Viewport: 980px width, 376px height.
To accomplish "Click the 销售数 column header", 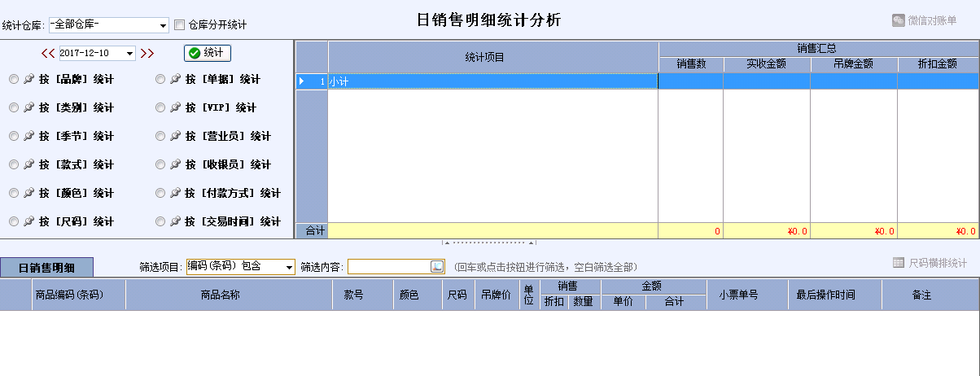I will pos(691,64).
